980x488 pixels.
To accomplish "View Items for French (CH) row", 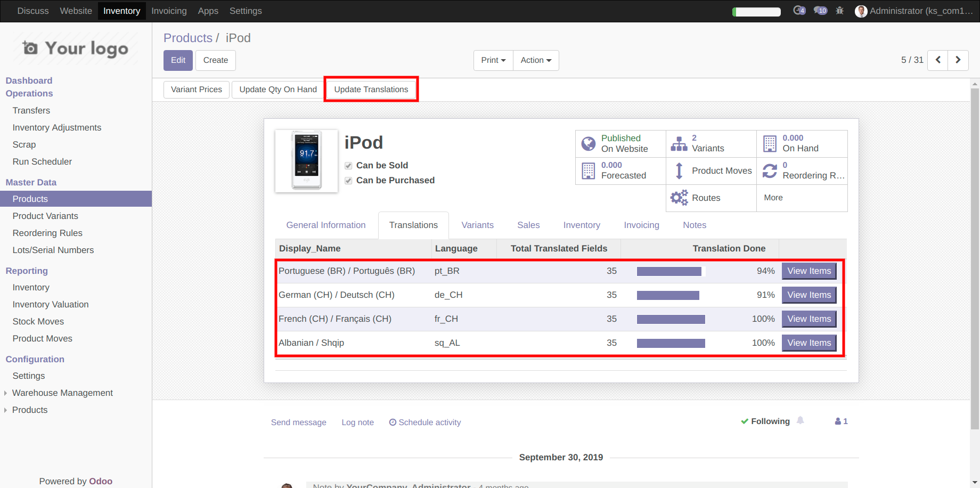I will pos(809,319).
